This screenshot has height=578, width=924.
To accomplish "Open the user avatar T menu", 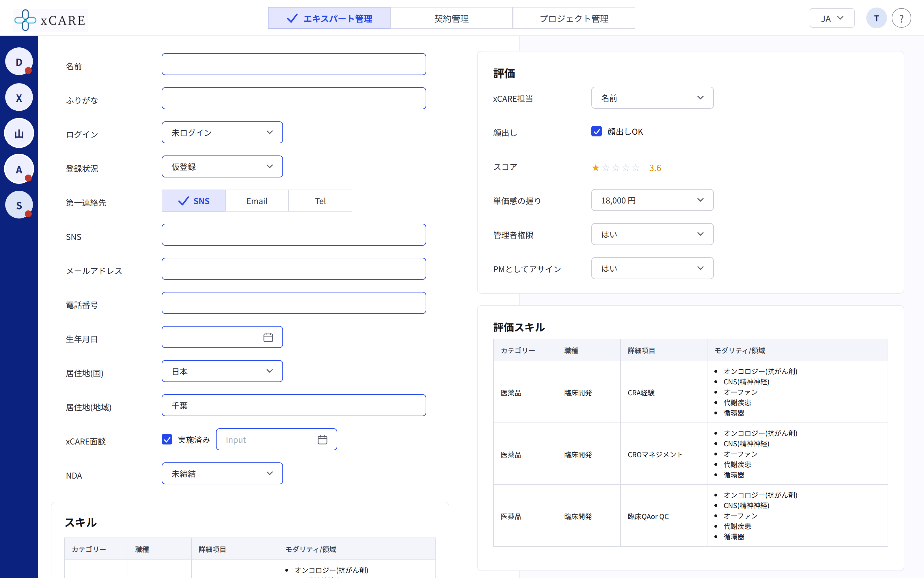I will [x=876, y=18].
